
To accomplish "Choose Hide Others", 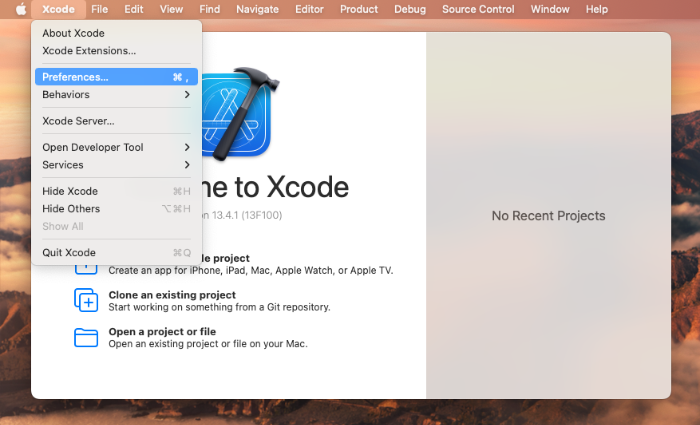I will 116,208.
